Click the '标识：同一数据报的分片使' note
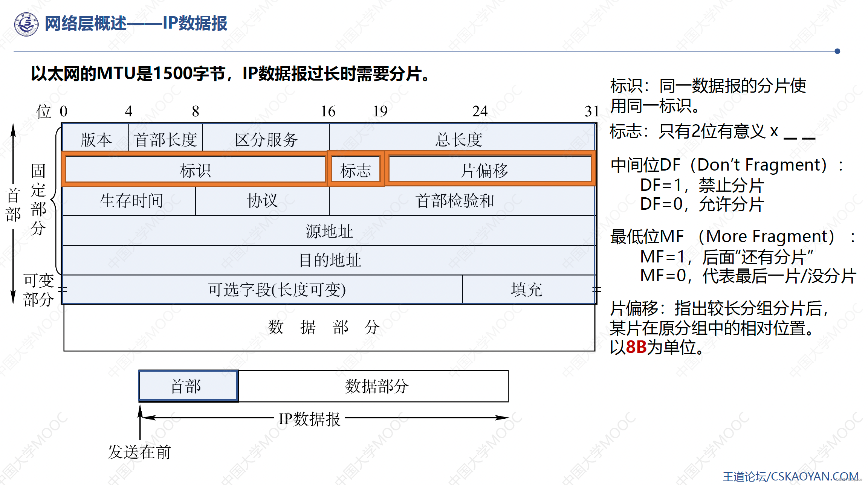This screenshot has height=485, width=868. click(708, 86)
